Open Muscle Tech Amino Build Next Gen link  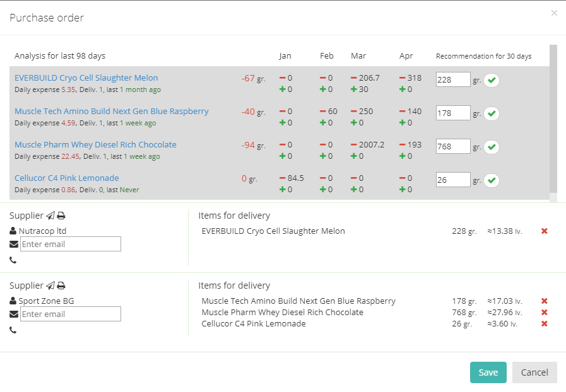point(112,112)
